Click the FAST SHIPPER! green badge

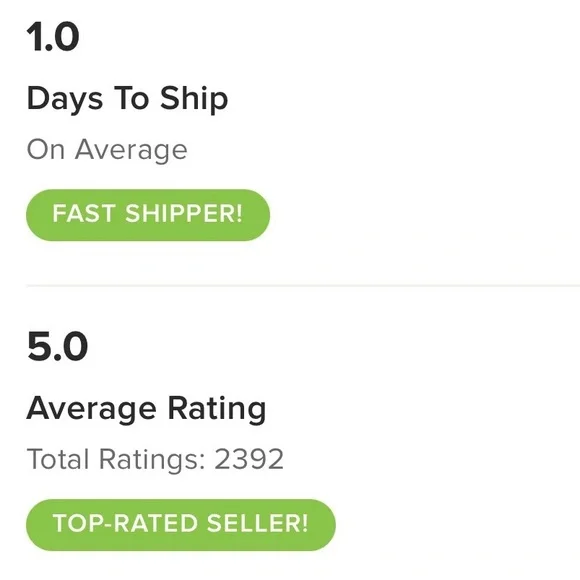pyautogui.click(x=148, y=215)
